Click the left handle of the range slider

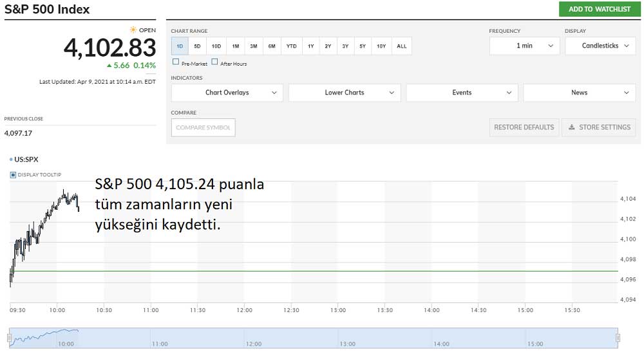[9, 338]
